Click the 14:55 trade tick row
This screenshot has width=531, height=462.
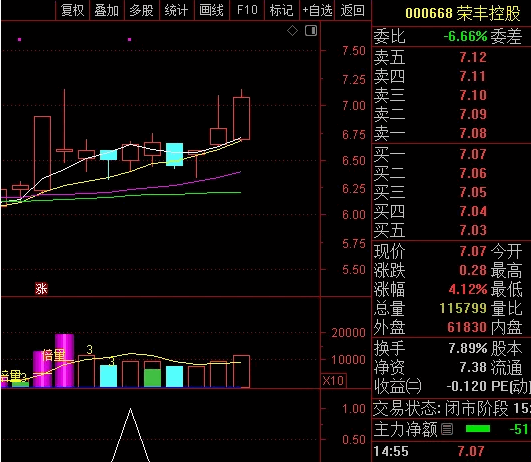(x=451, y=451)
